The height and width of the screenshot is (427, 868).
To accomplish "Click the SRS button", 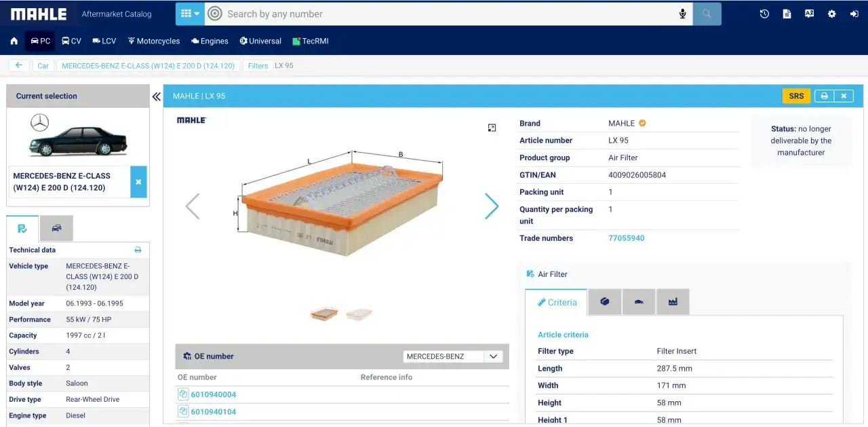I will (x=796, y=96).
